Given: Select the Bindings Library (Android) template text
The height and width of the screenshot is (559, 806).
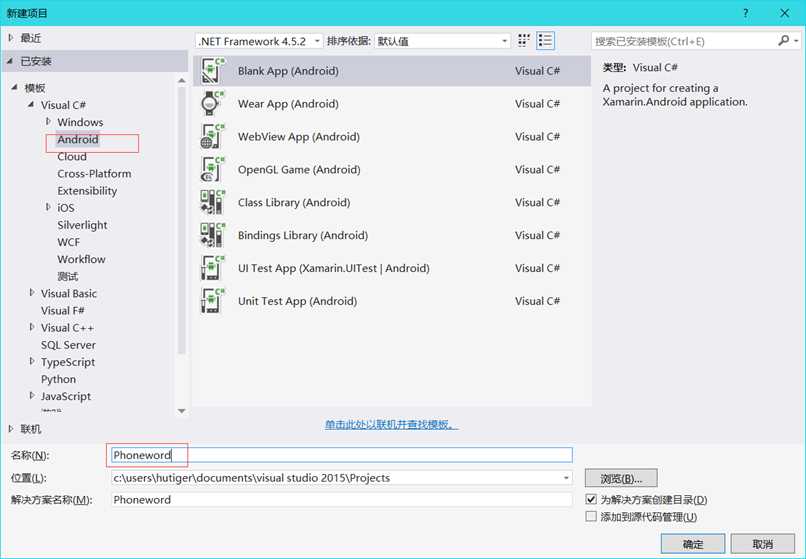Looking at the screenshot, I should pyautogui.click(x=303, y=236).
